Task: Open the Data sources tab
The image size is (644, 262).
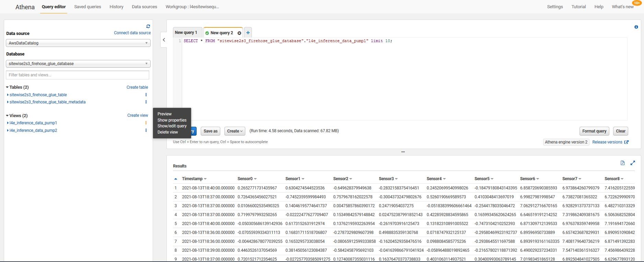Action: click(x=144, y=7)
